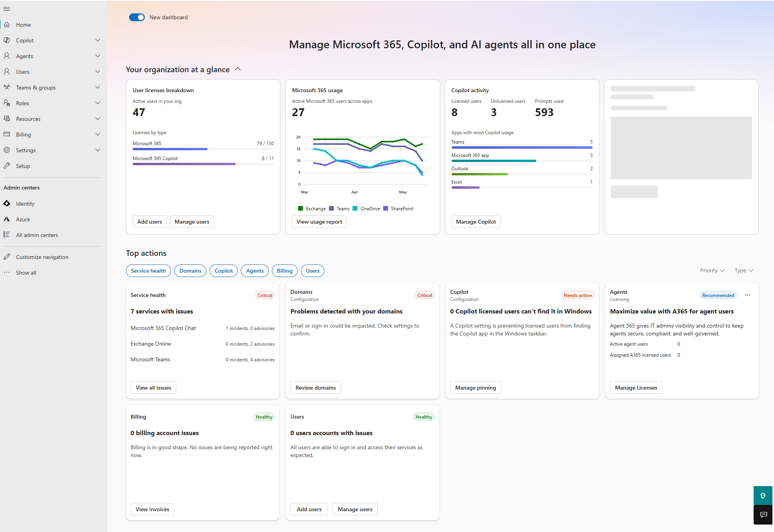
Task: Click the Users person icon in sidebar
Action: pyautogui.click(x=7, y=72)
